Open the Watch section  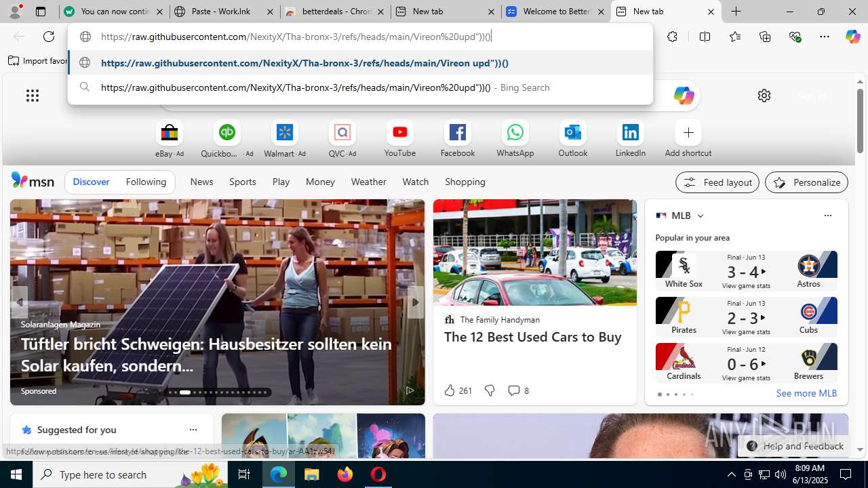tap(415, 182)
